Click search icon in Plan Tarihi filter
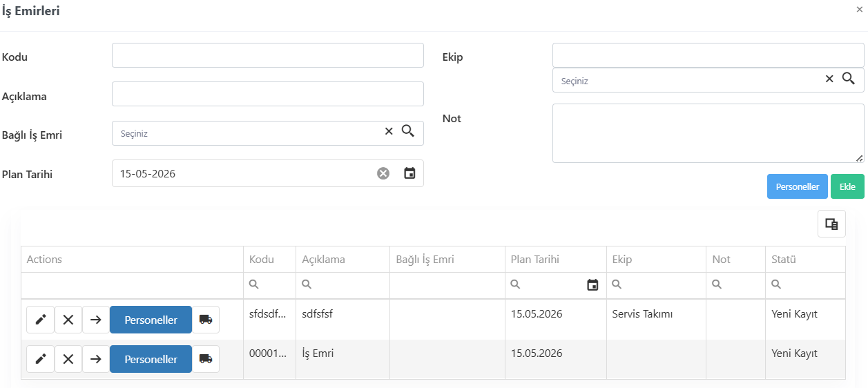The width and height of the screenshot is (868, 388). (515, 284)
